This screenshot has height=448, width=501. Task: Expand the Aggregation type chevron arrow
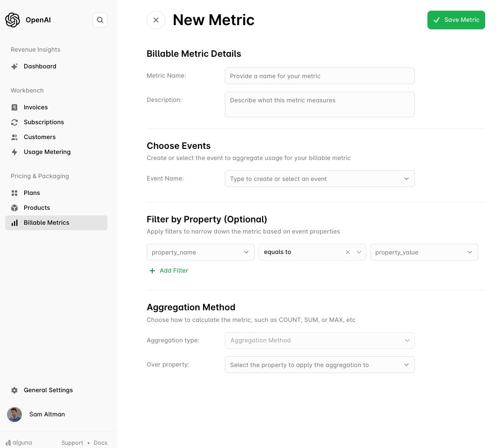(x=407, y=341)
